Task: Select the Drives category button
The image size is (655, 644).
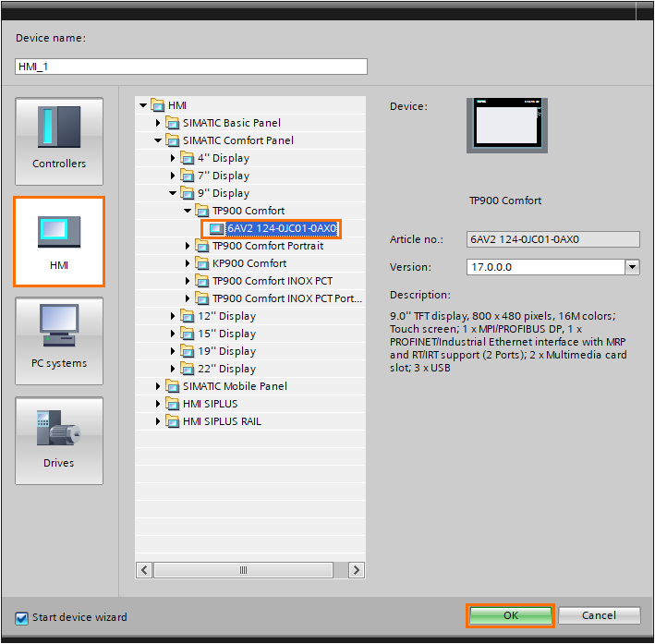Action: pyautogui.click(x=59, y=441)
